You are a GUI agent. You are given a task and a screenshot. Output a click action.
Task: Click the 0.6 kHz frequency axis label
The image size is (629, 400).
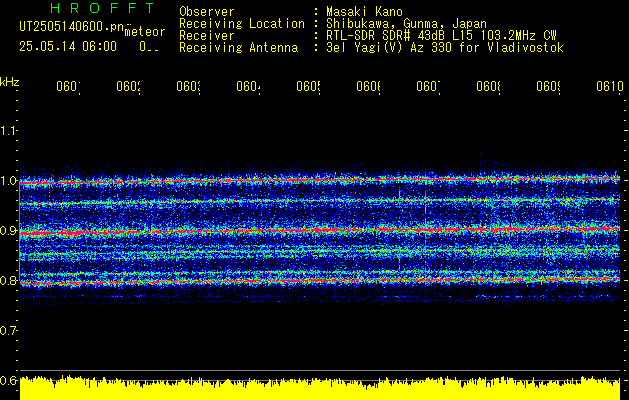point(8,380)
